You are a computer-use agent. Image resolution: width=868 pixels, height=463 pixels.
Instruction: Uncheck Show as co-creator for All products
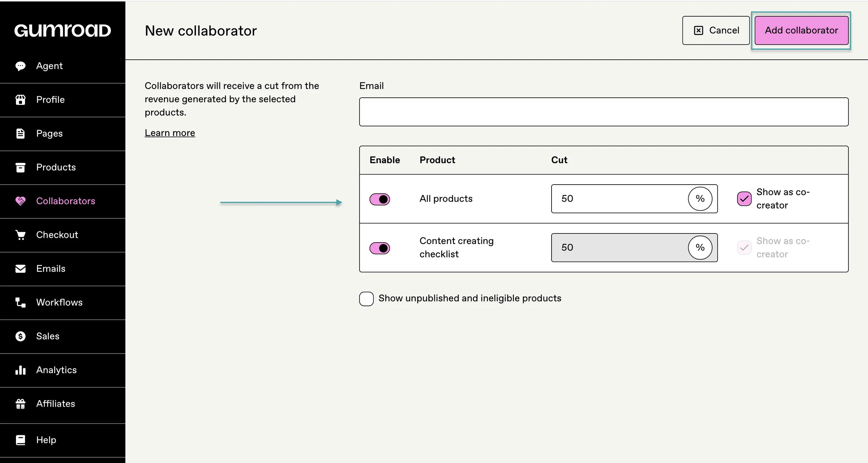[744, 199]
